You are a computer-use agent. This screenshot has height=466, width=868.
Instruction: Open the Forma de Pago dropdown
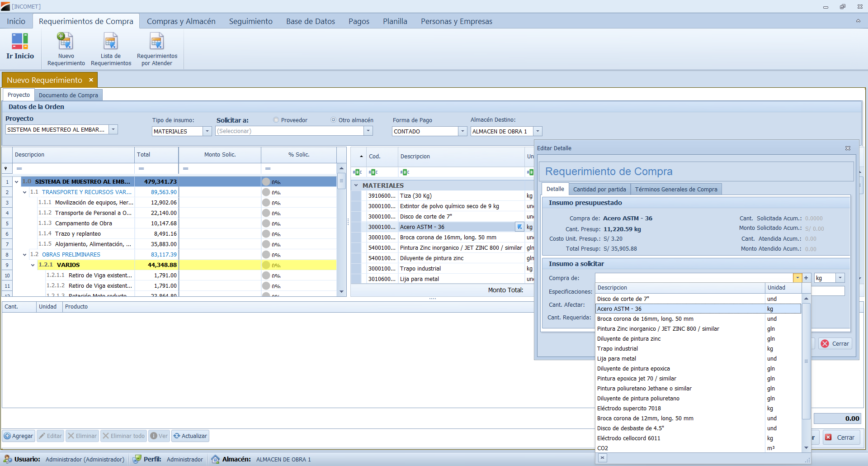[462, 131]
